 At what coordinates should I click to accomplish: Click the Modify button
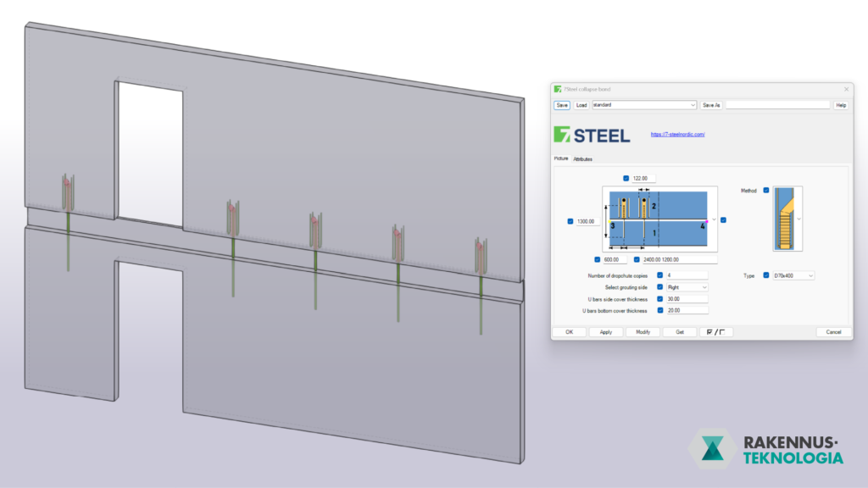point(643,332)
